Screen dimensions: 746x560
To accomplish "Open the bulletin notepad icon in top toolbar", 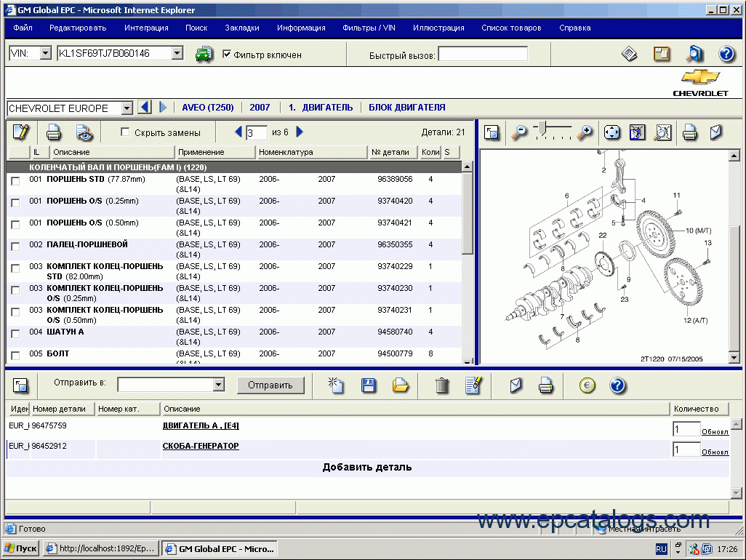I will [662, 54].
